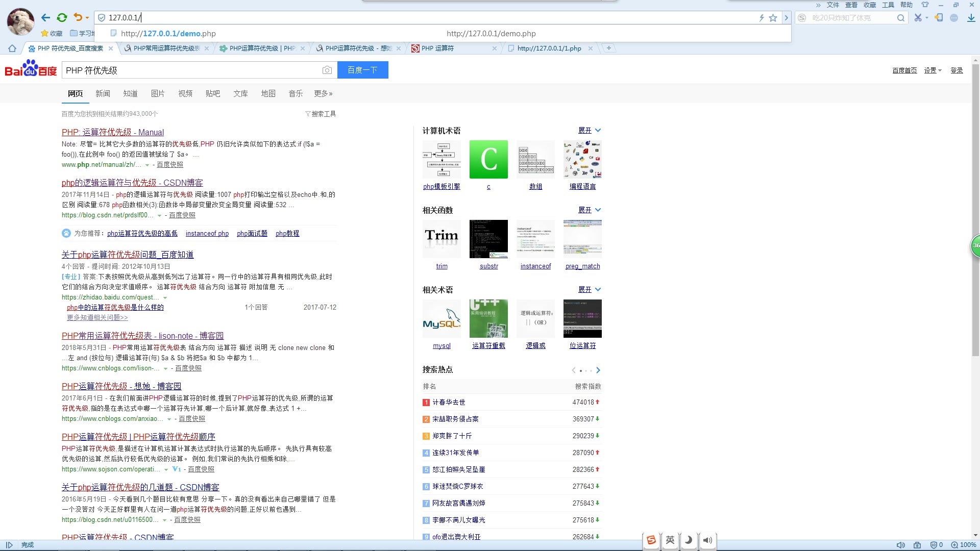Open the 工具 menu
The image size is (980, 551).
(888, 5)
